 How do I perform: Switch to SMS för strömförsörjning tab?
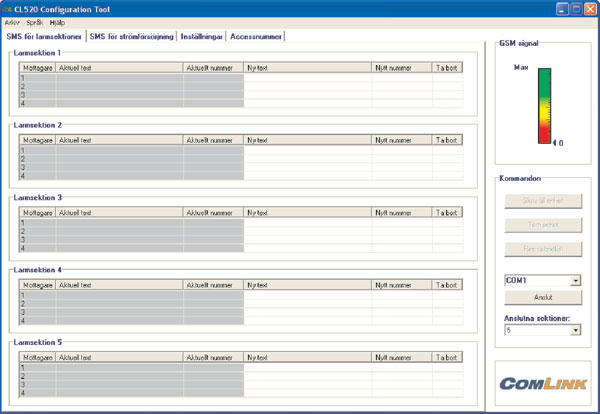click(130, 36)
